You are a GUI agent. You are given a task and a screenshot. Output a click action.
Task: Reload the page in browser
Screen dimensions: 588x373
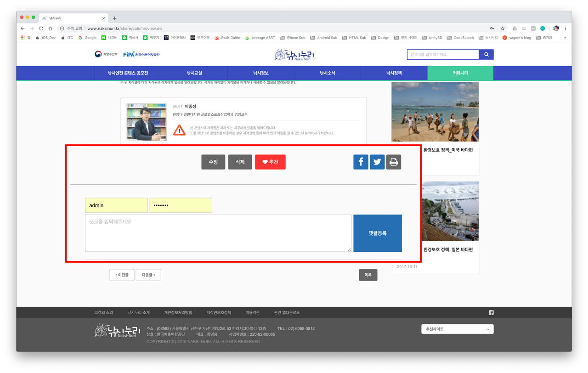41,28
